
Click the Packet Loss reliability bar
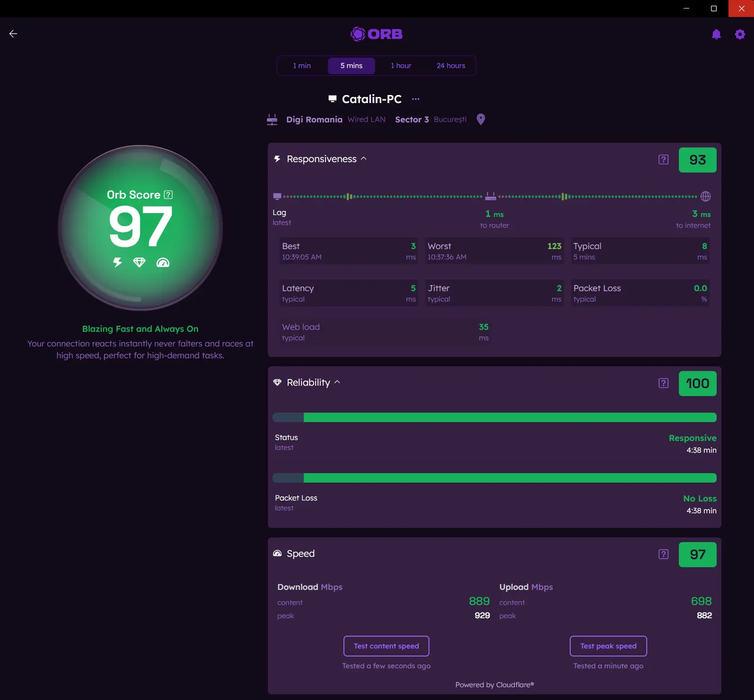click(495, 478)
